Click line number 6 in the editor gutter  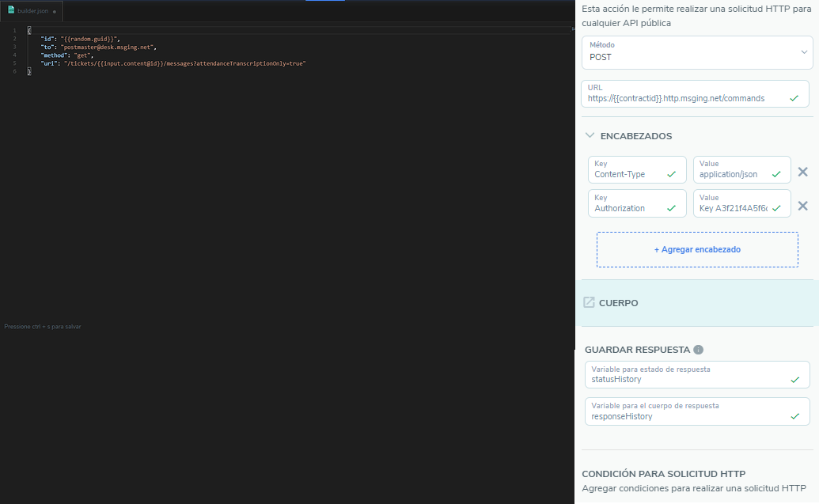(14, 71)
